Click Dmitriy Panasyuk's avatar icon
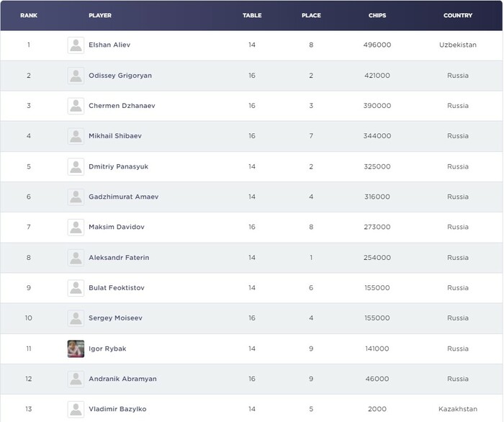The width and height of the screenshot is (504, 422). pos(76,166)
